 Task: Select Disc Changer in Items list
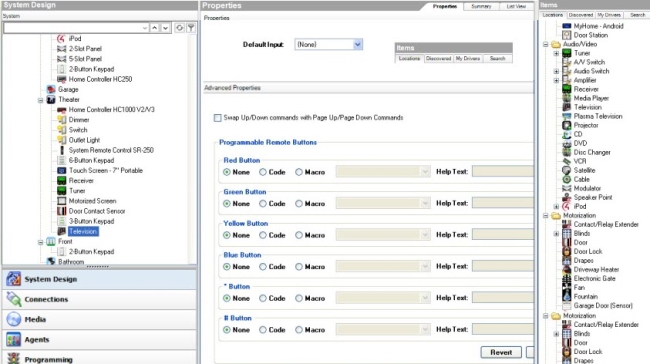click(x=592, y=152)
